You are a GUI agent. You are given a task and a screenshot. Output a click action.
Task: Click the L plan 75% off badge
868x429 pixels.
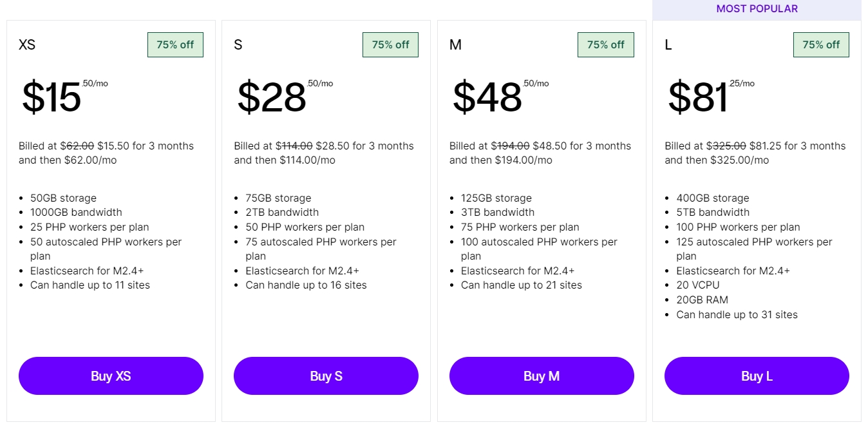point(821,44)
